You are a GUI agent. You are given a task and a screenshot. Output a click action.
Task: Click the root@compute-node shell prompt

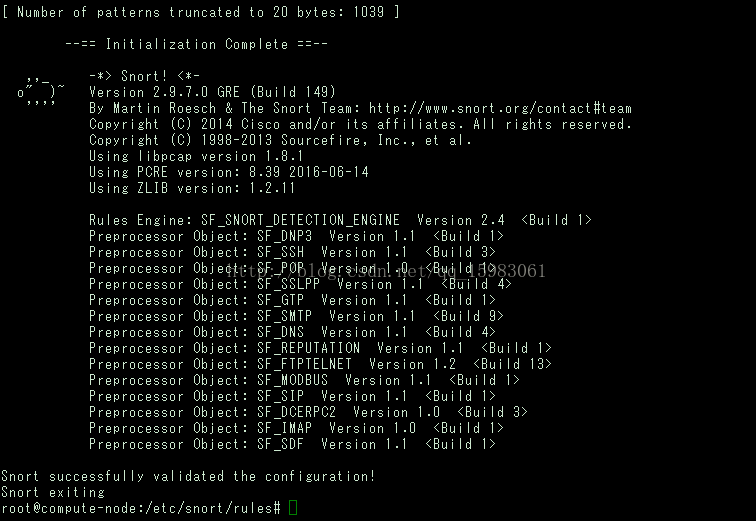140,508
